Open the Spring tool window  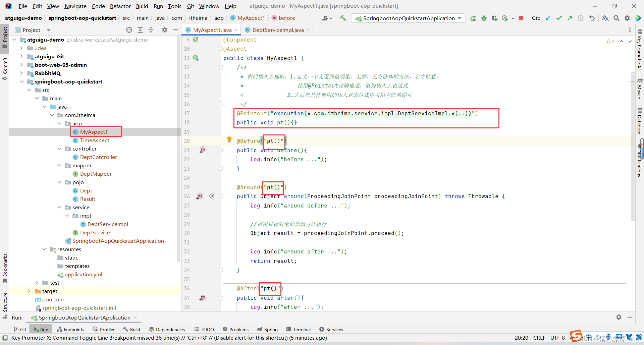click(267, 330)
